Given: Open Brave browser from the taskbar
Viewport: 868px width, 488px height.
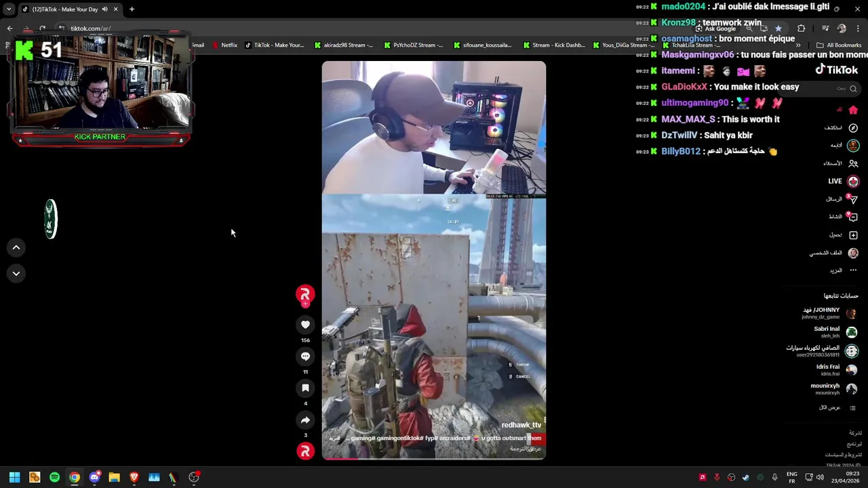Looking at the screenshot, I should click(x=134, y=477).
